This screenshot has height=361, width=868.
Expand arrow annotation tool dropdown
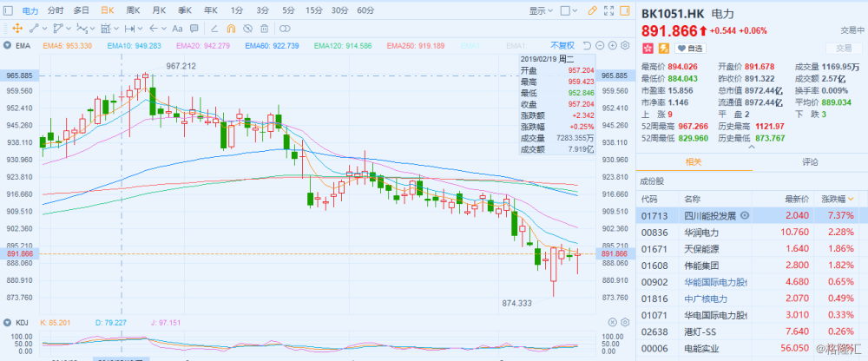pyautogui.click(x=164, y=29)
